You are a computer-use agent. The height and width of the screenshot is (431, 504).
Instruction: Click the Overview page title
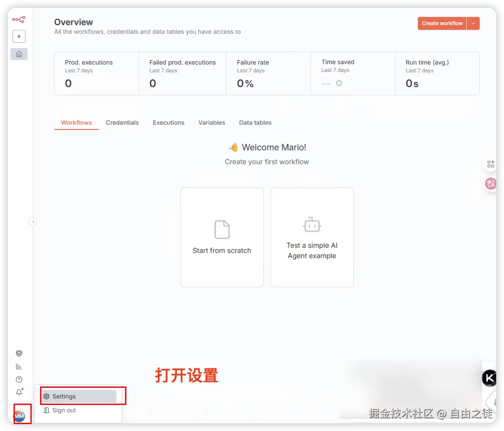point(74,22)
